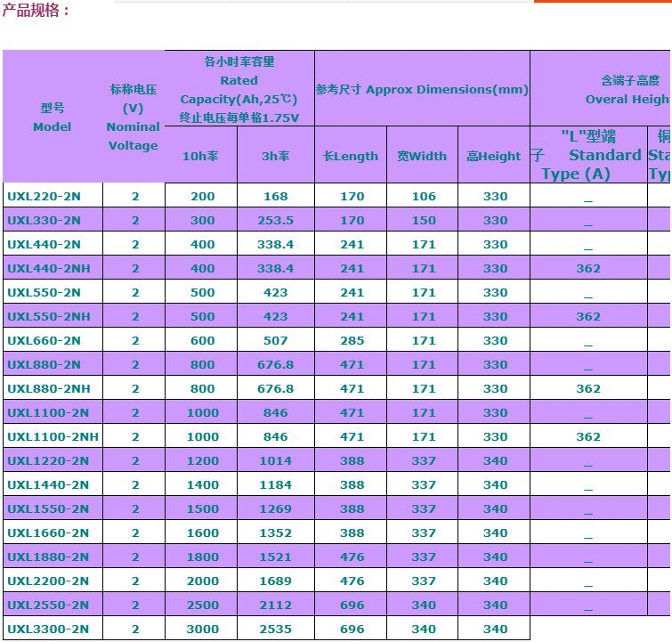The image size is (672, 642).
Task: Select the 型号 Model column header
Action: [53, 117]
